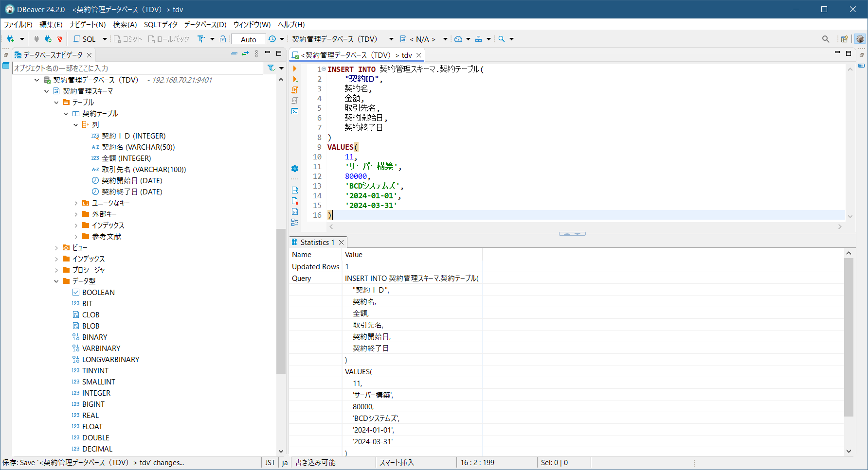Screen dimensions: 868x470
Task: Open the 編集(E) menu
Action: 51,24
